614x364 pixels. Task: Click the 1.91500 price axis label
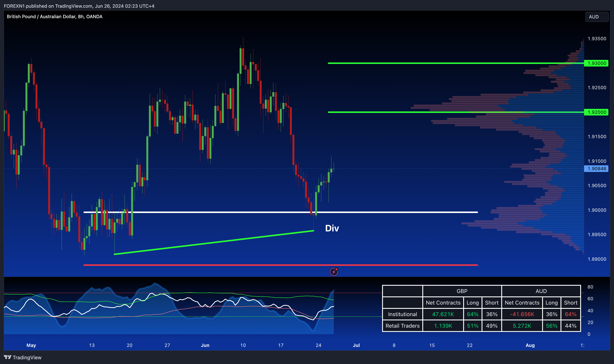[x=597, y=136]
